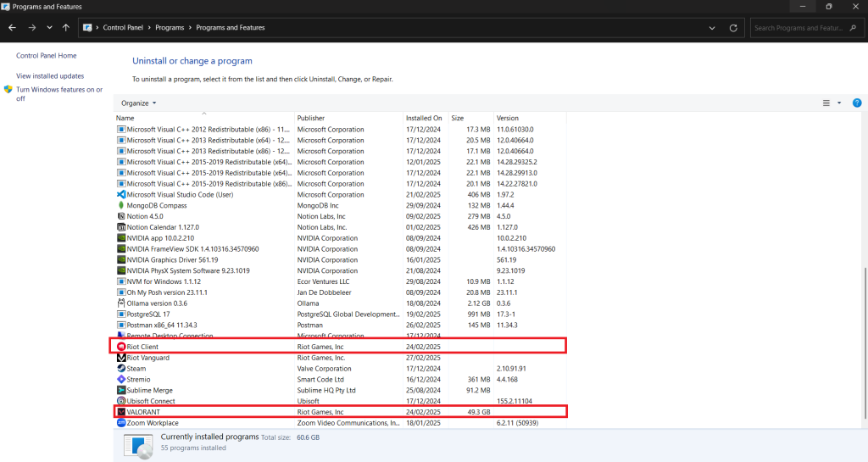The width and height of the screenshot is (868, 462).
Task: Click Zoom version 6.2.11 (50939)
Action: click(x=518, y=423)
